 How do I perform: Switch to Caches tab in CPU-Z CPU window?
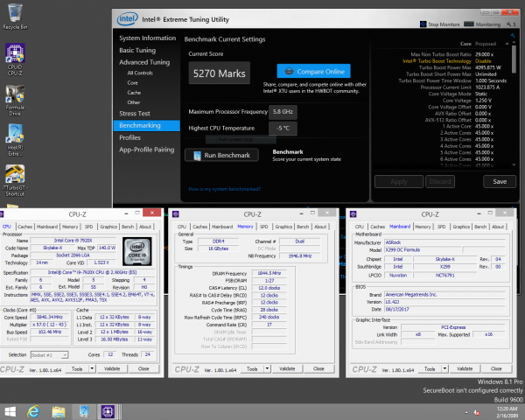click(x=25, y=227)
